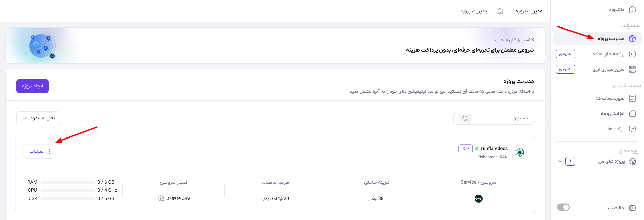The image size is (644, 220).
Task: Expand the پروژه های من section chevron
Action: (560, 161)
